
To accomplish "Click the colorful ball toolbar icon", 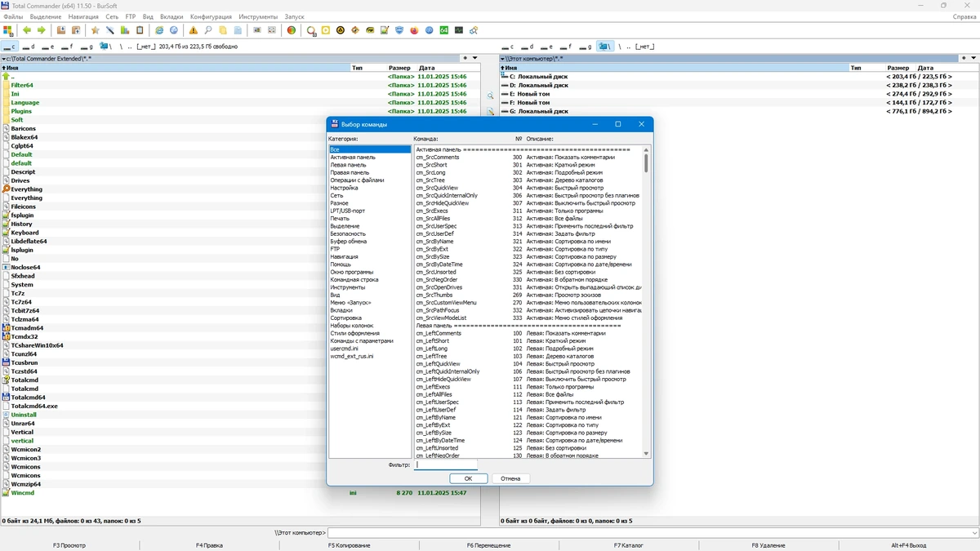I will click(292, 30).
